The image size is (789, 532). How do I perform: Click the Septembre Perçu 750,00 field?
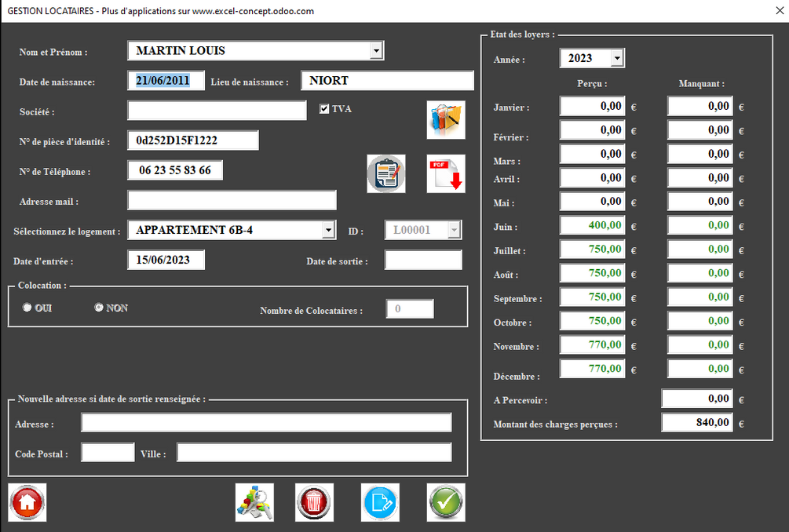[592, 297]
